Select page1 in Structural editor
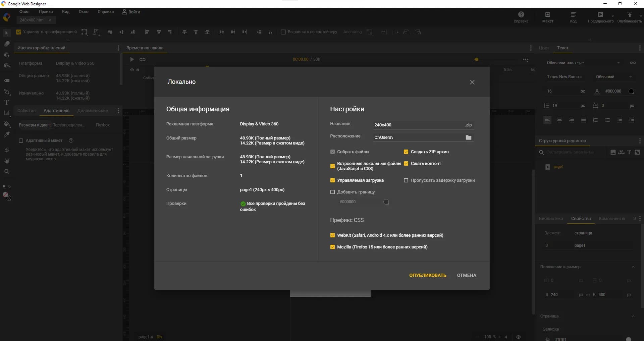 [558, 167]
